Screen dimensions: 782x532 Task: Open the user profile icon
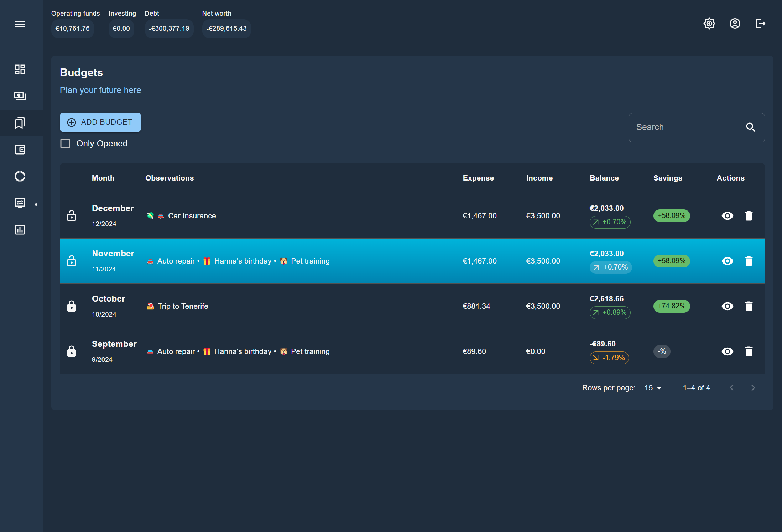pyautogui.click(x=735, y=24)
